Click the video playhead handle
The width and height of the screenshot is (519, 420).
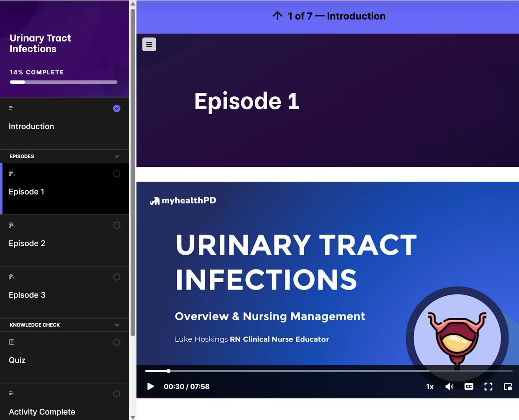[x=168, y=371]
